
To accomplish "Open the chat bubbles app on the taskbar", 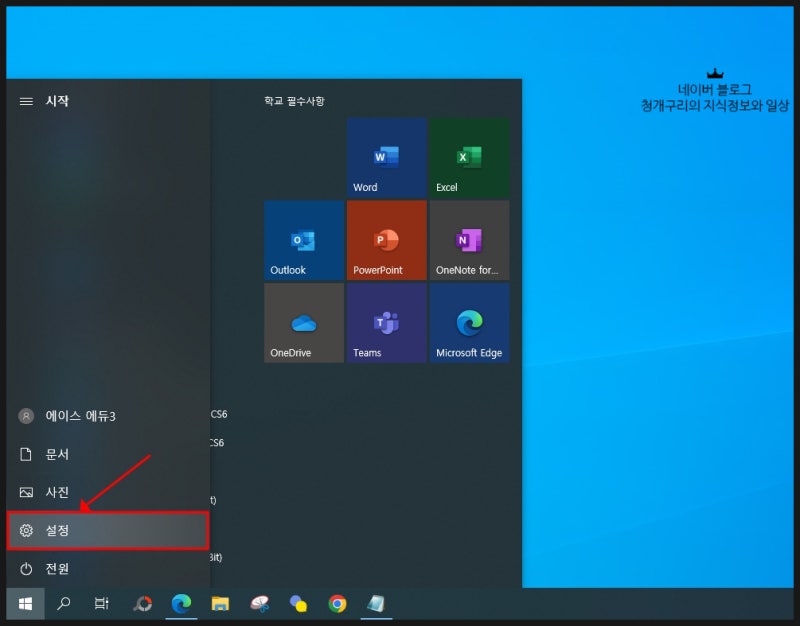I will click(298, 604).
